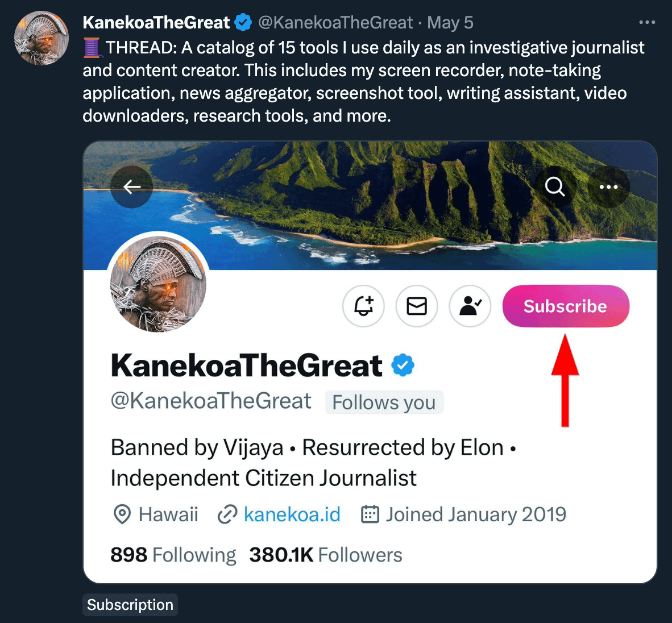This screenshot has width=672, height=623.
Task: View the 380.1K Followers list
Action: point(325,555)
